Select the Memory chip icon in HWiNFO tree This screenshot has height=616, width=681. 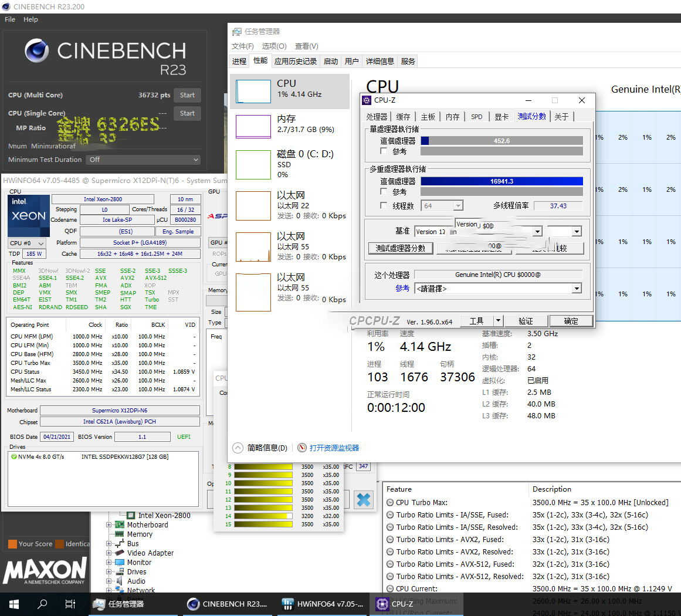click(120, 534)
